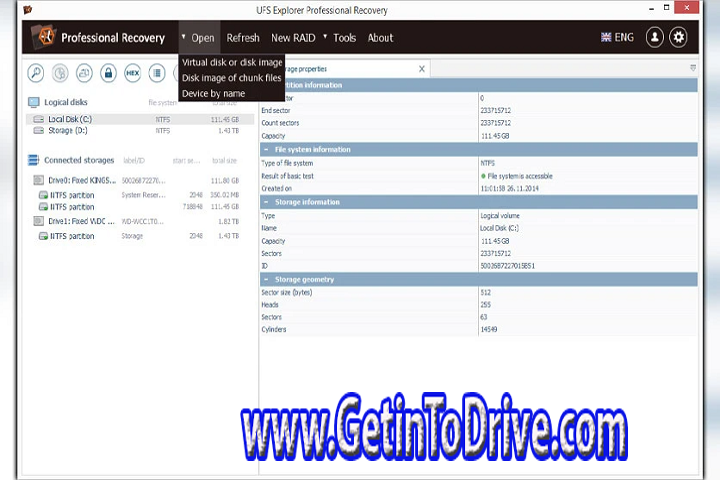The height and width of the screenshot is (480, 720).
Task: Collapse the Storage geometry section
Action: click(x=266, y=279)
